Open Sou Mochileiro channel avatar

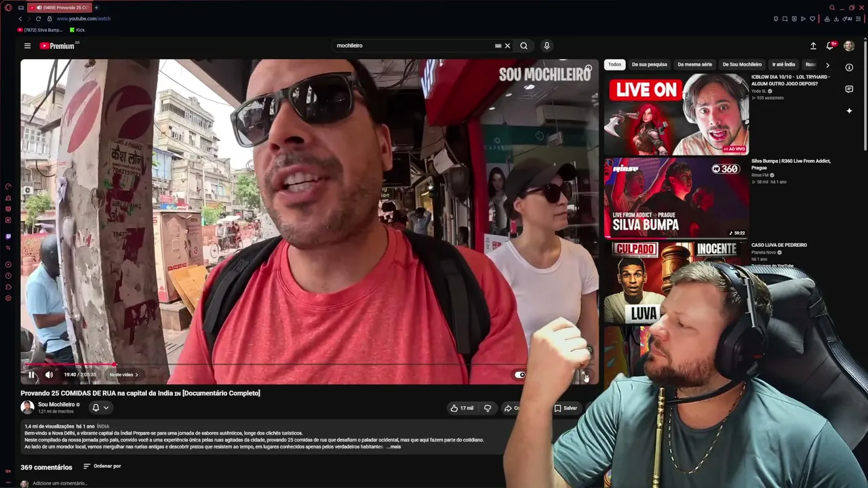(27, 407)
